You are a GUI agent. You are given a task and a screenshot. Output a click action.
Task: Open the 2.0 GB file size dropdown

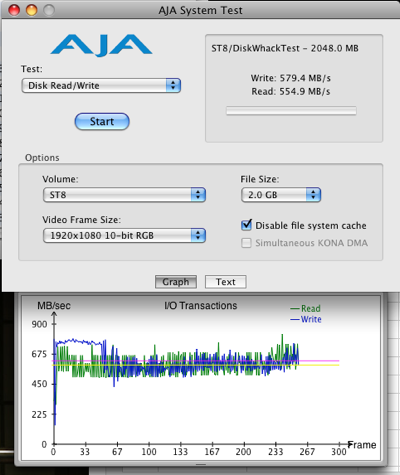pos(281,195)
